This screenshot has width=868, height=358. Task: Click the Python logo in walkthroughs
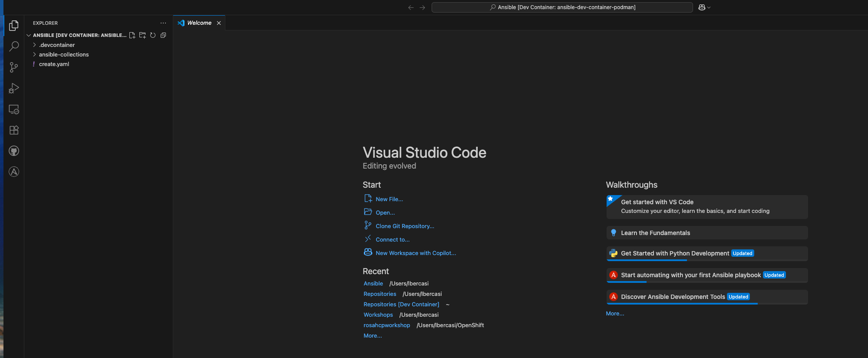coord(613,253)
